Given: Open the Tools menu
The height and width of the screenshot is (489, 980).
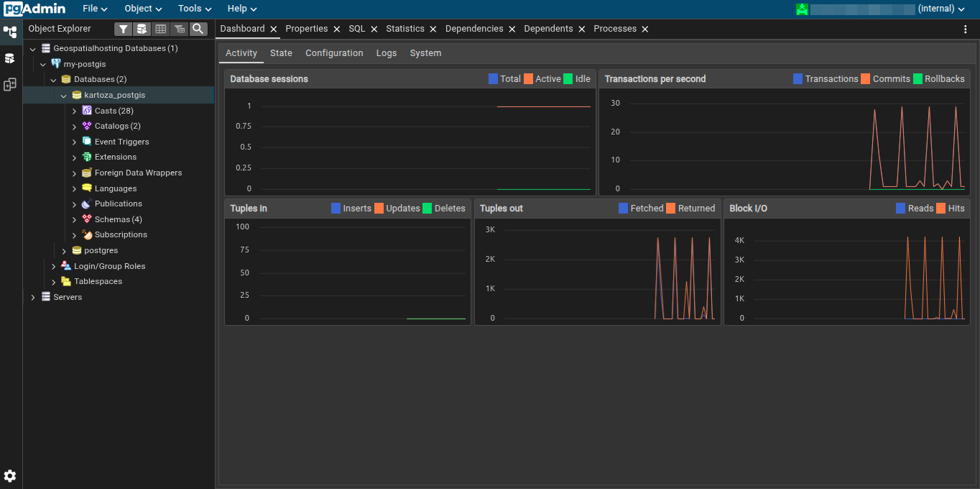Looking at the screenshot, I should click(195, 9).
